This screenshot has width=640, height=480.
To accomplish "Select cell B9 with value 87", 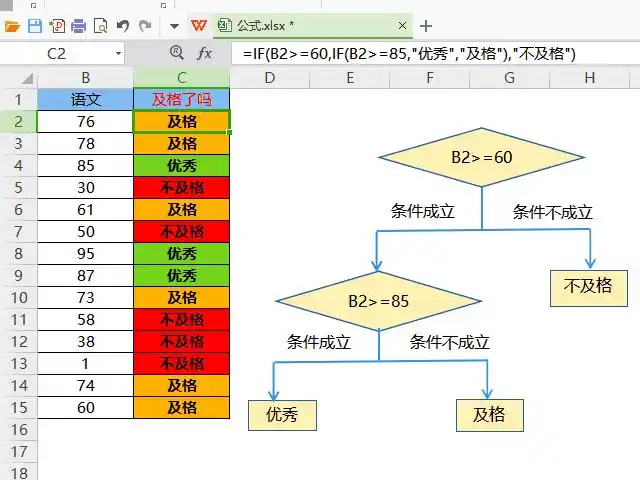I will click(85, 276).
